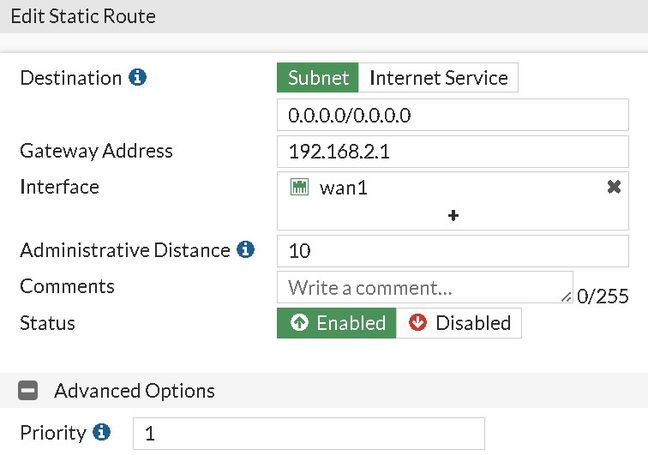The width and height of the screenshot is (648, 455).
Task: Click the Priority value field
Action: (x=308, y=433)
